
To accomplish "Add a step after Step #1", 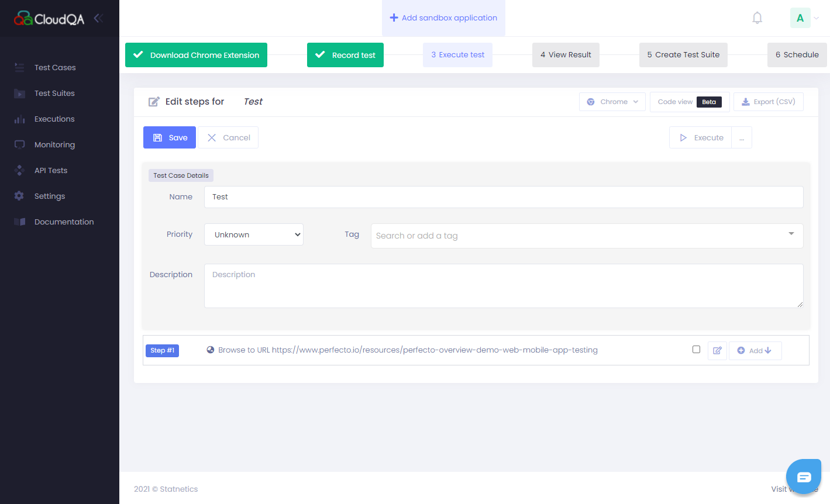I will pyautogui.click(x=755, y=351).
